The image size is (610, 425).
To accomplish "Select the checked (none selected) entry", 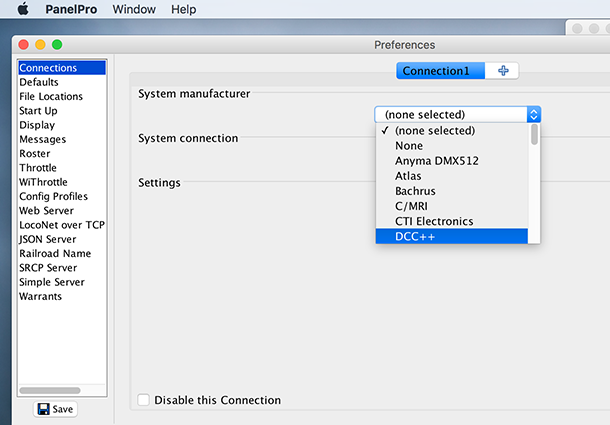I will click(452, 130).
